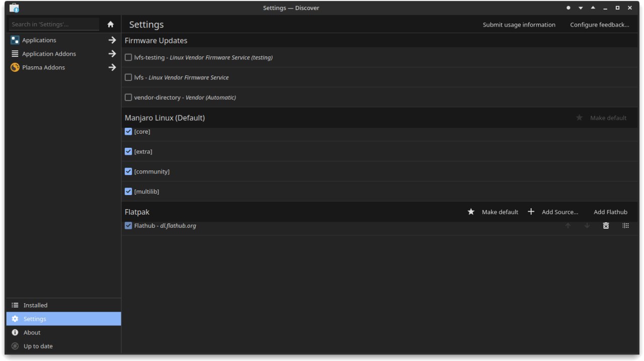The image size is (644, 361).
Task: Click the Up to date status icon
Action: pyautogui.click(x=15, y=346)
